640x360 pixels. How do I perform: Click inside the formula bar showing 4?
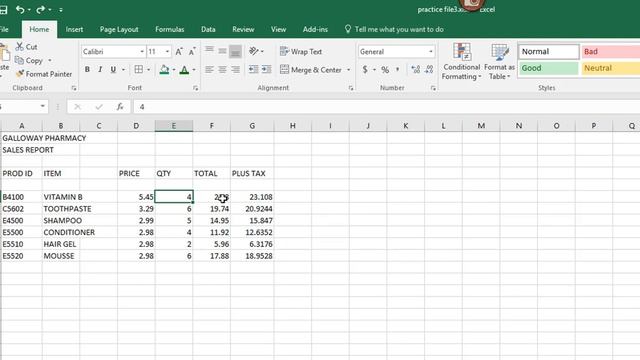386,107
